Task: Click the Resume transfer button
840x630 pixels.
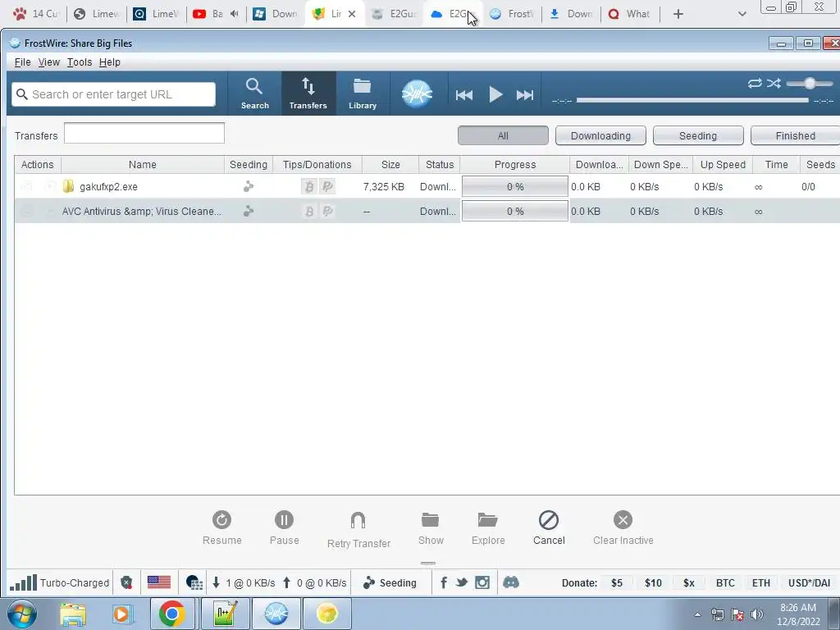Action: pos(221,528)
